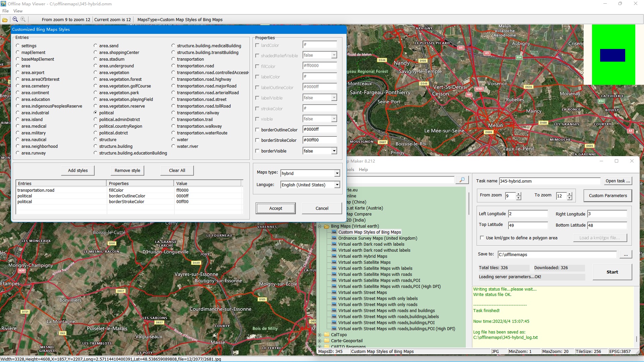The width and height of the screenshot is (644, 362).
Task: Click the icon of Virtual earth Street Maps
Action: coord(334,292)
